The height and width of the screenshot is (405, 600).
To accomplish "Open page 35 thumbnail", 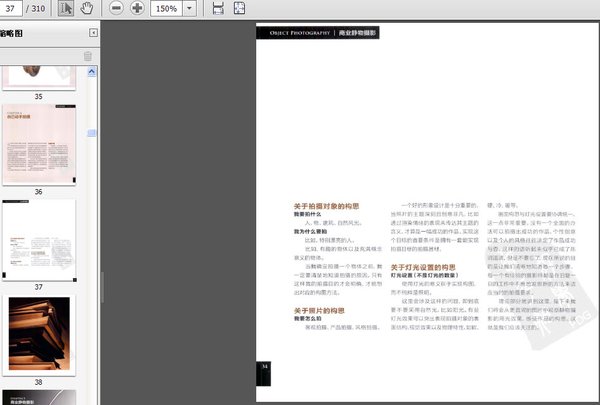I will [38, 78].
